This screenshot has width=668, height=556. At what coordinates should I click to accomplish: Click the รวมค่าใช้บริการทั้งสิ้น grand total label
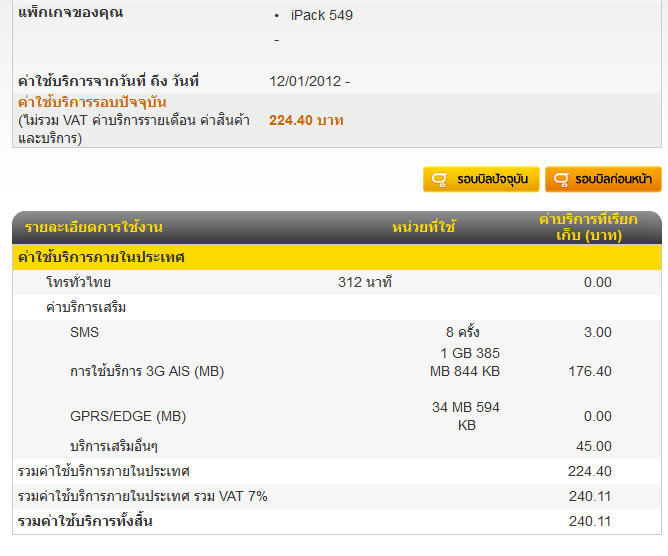[85, 521]
